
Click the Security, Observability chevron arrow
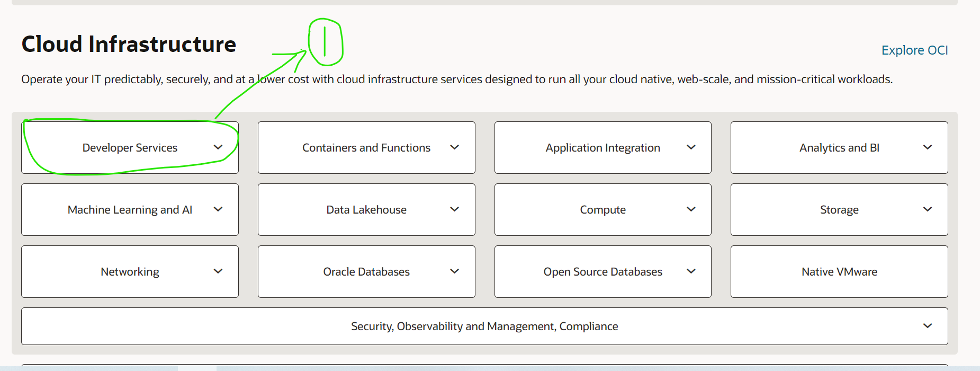click(928, 326)
